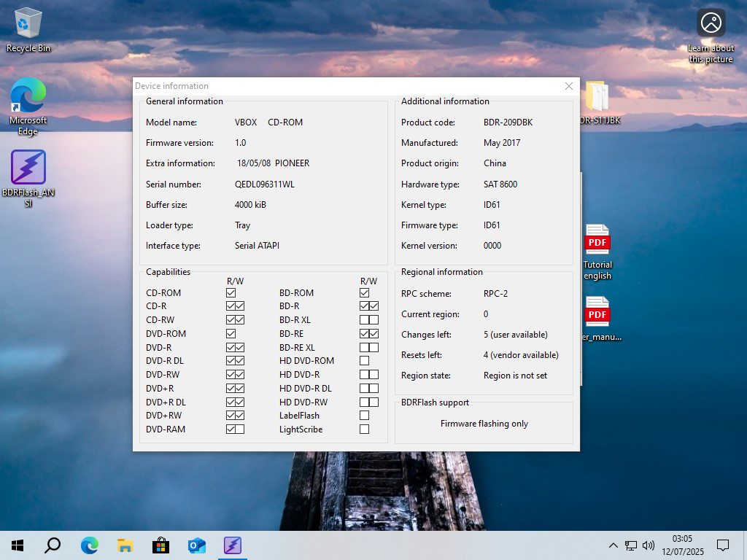Click the 'Serial ATAPI' interface value
Image resolution: width=747 pixels, height=560 pixels.
pyautogui.click(x=257, y=246)
